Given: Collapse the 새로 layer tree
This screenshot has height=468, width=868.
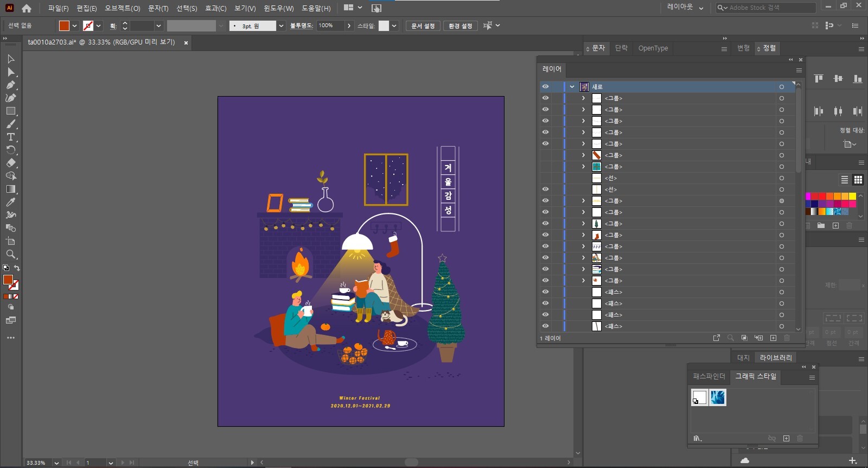Looking at the screenshot, I should (572, 87).
